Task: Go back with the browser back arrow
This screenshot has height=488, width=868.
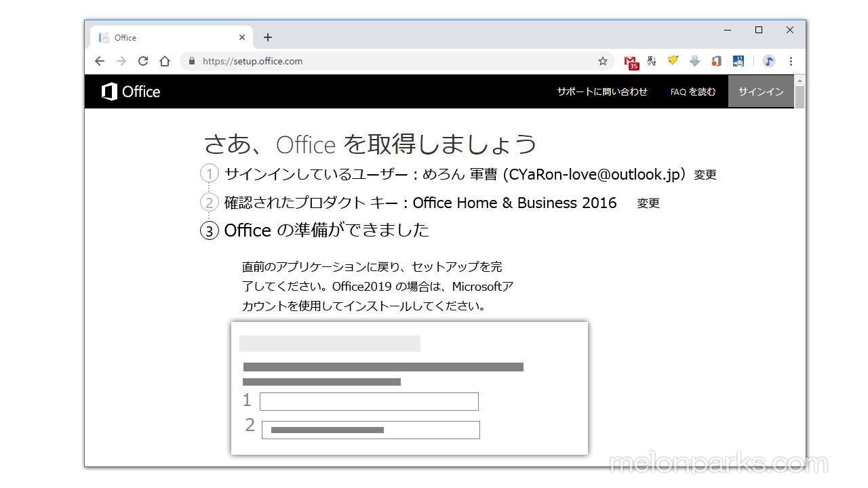Action: [100, 61]
